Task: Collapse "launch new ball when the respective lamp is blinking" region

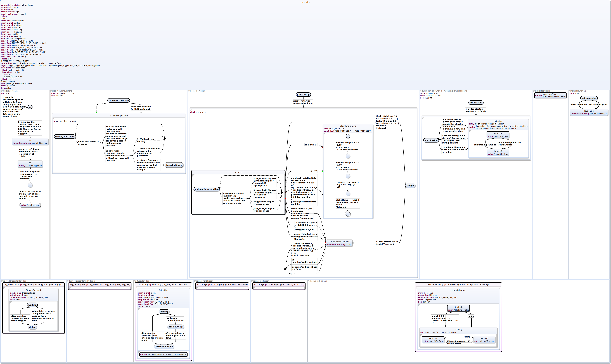Action: (x=421, y=91)
